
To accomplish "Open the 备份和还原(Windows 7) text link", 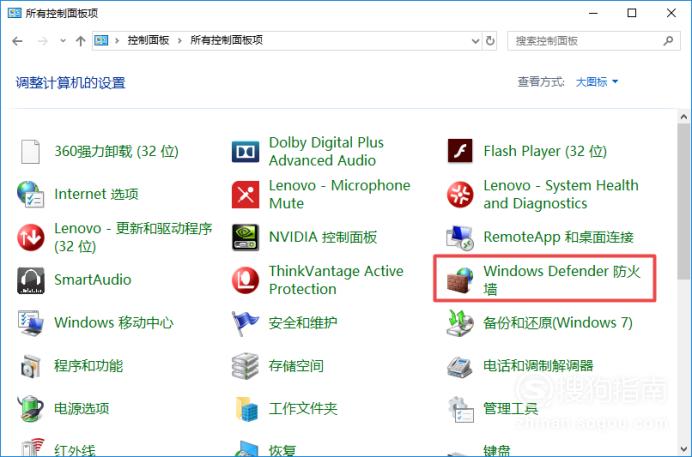I will tap(558, 323).
